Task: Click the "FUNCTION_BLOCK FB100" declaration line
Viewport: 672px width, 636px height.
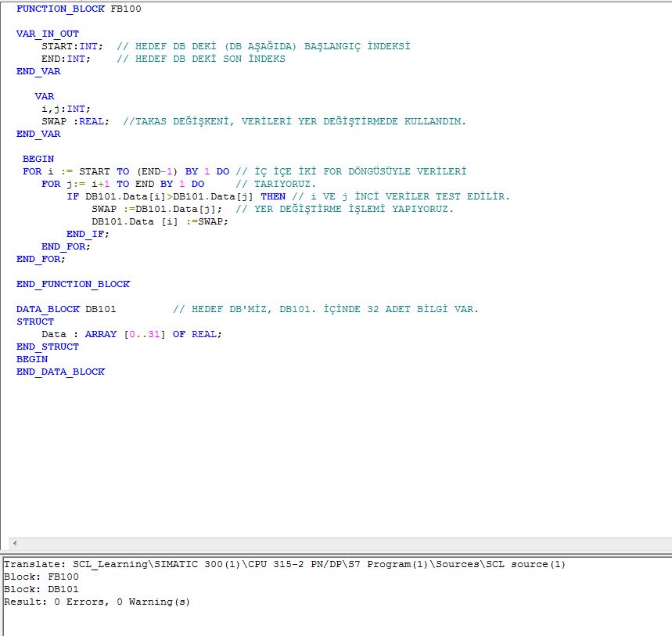Action: click(x=79, y=9)
